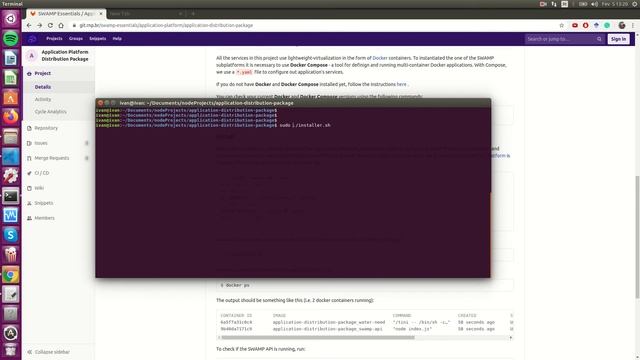Image resolution: width=640 pixels, height=360 pixels.
Task: Open Snippets in the GitLab navbar
Action: pos(98,39)
